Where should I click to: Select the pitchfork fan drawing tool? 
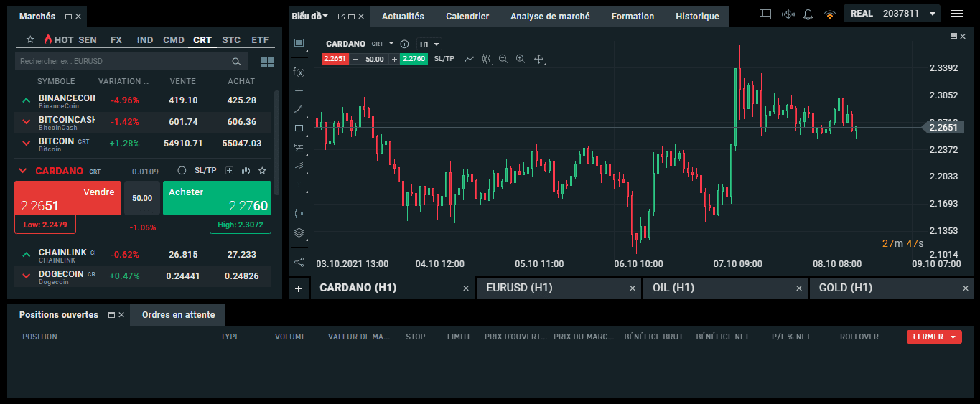tap(299, 166)
